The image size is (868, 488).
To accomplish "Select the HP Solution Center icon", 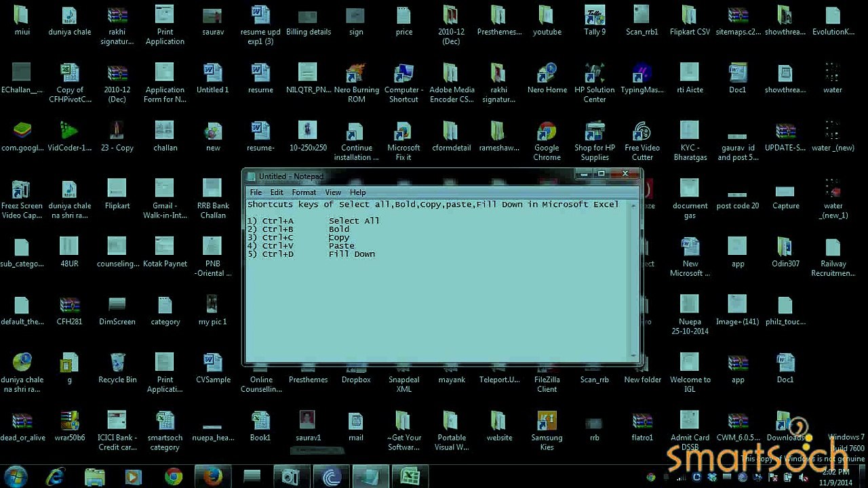I will [x=595, y=83].
